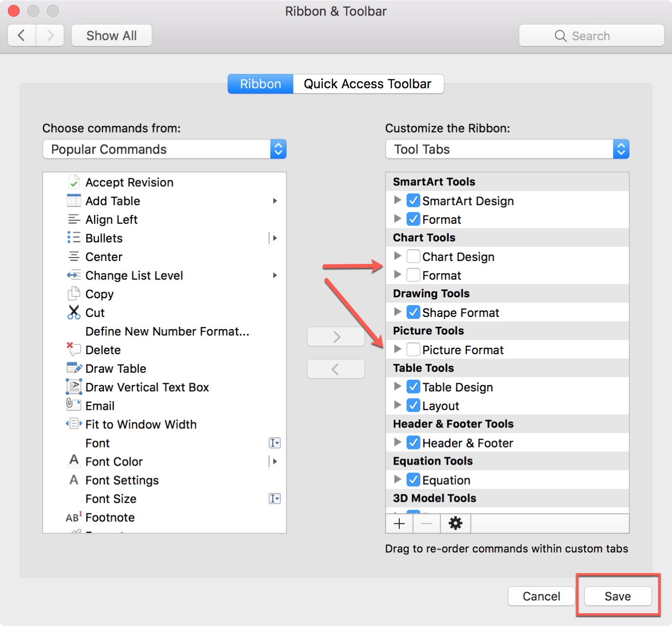The width and height of the screenshot is (672, 626).
Task: Select the Accept Revision command icon
Action: [74, 182]
